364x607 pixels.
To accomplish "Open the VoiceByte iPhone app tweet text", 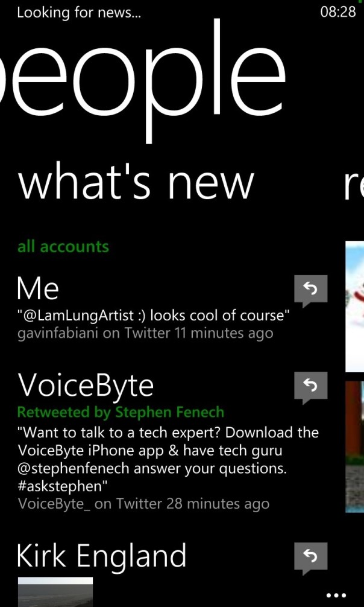I will point(168,460).
